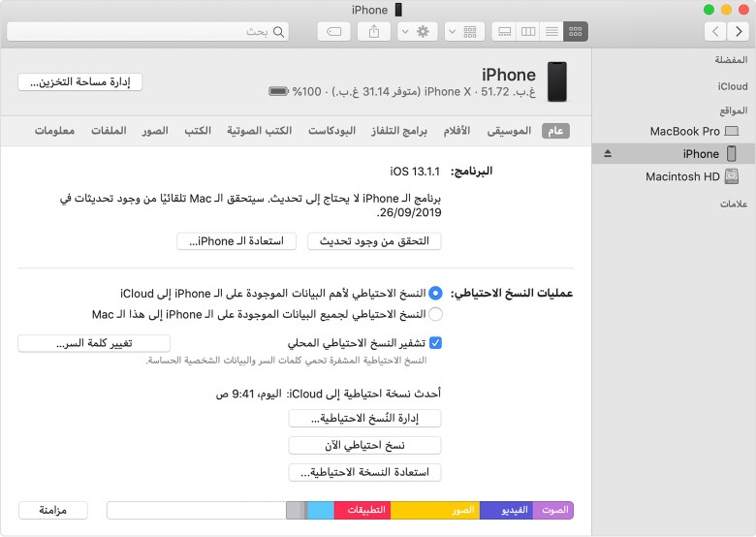Click the علامات sidebar heading
This screenshot has width=756, height=537.
click(x=734, y=204)
